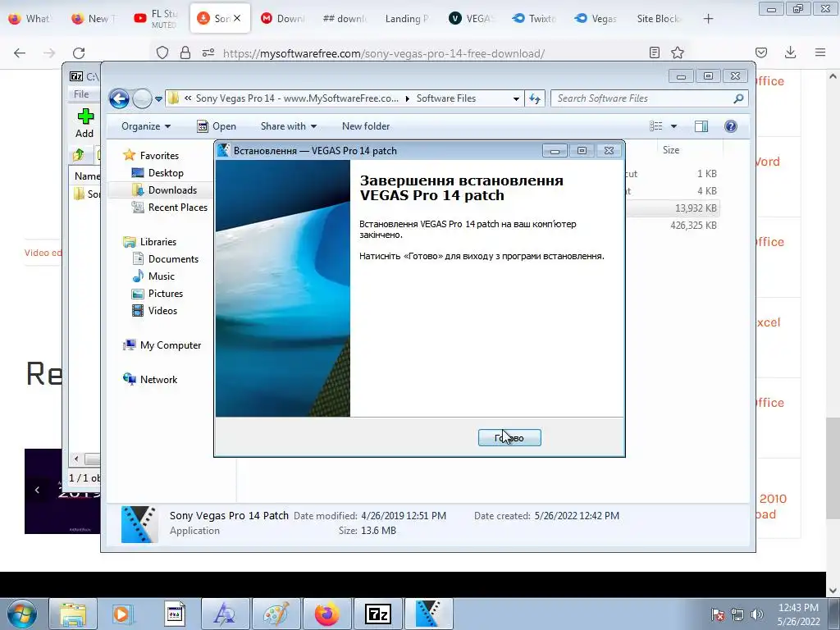
Task: Click New folder button
Action: (x=366, y=126)
